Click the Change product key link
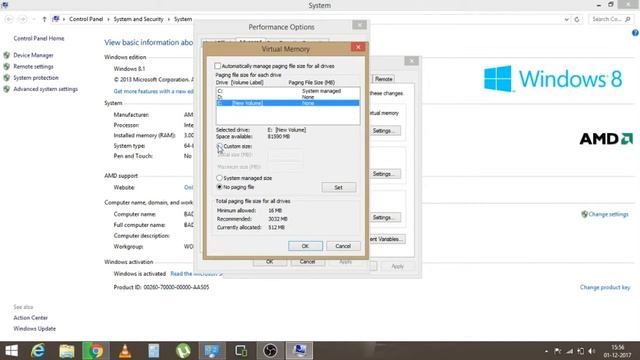This screenshot has width=640, height=360. point(605,287)
